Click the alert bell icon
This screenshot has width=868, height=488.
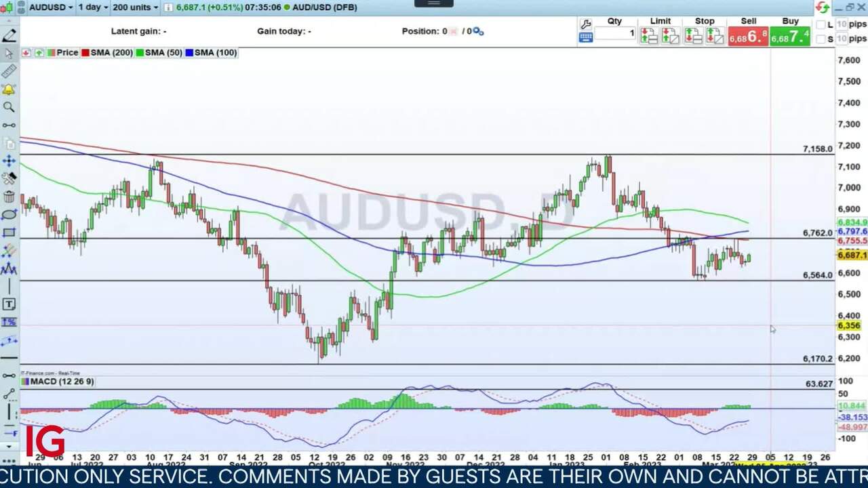[9, 89]
